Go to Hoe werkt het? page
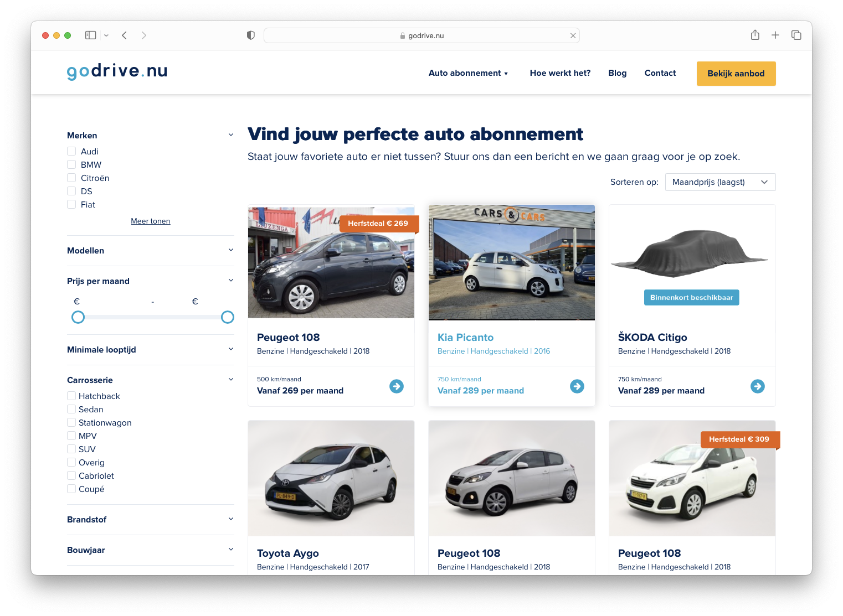Screen dimensions: 843x616 click(560, 73)
